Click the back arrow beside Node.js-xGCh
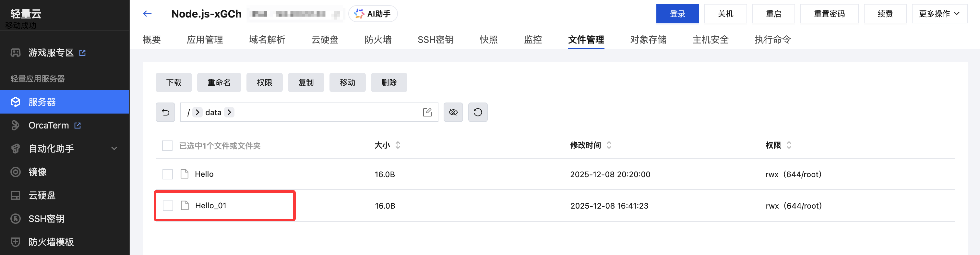 pos(147,14)
